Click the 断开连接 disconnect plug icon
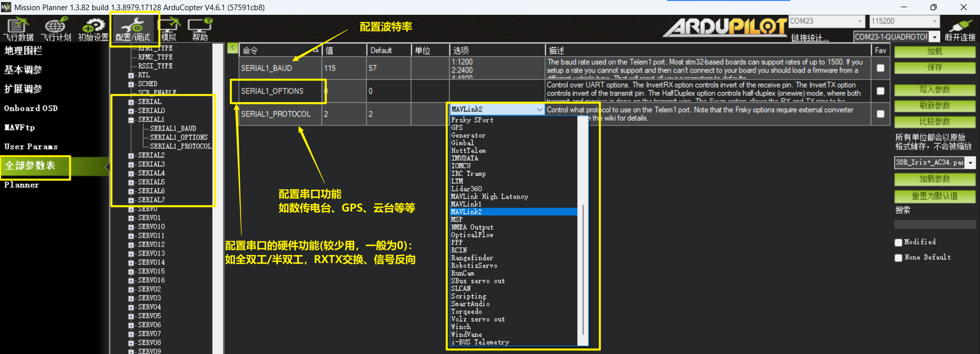The image size is (980, 354). point(960,29)
